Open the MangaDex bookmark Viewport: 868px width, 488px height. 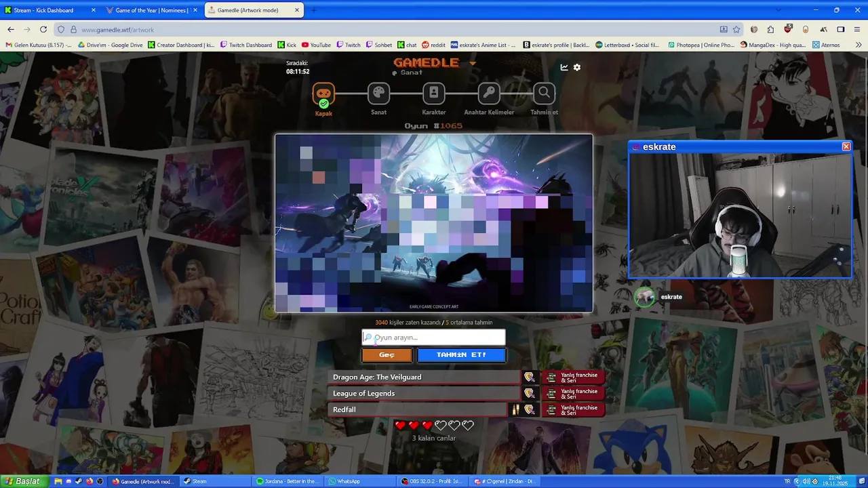pyautogui.click(x=773, y=45)
